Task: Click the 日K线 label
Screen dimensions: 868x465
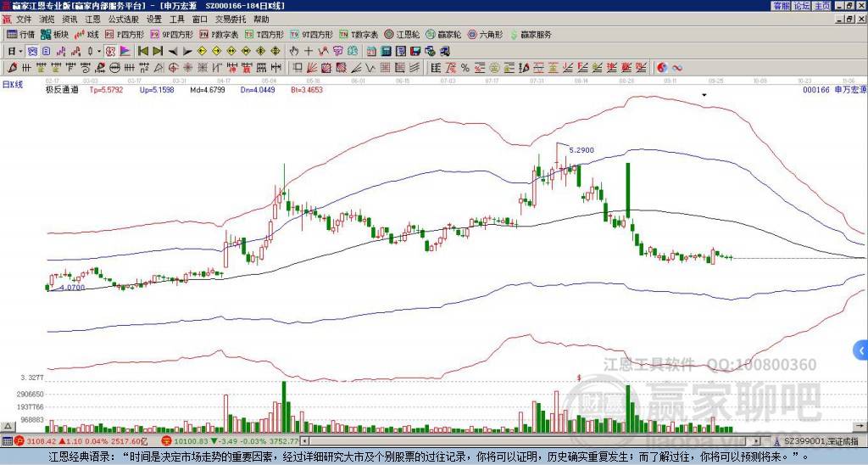Action: coord(13,85)
